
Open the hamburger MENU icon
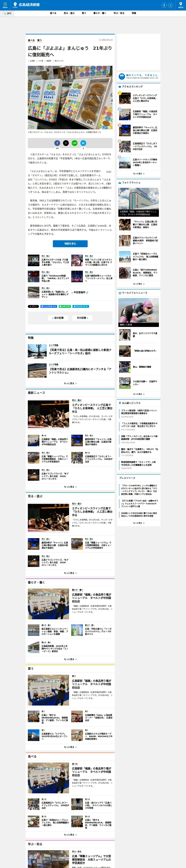[x=5, y=5]
